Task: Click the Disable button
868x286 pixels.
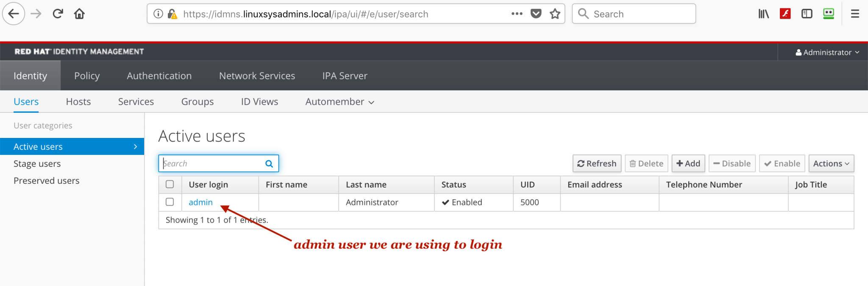Action: (732, 163)
